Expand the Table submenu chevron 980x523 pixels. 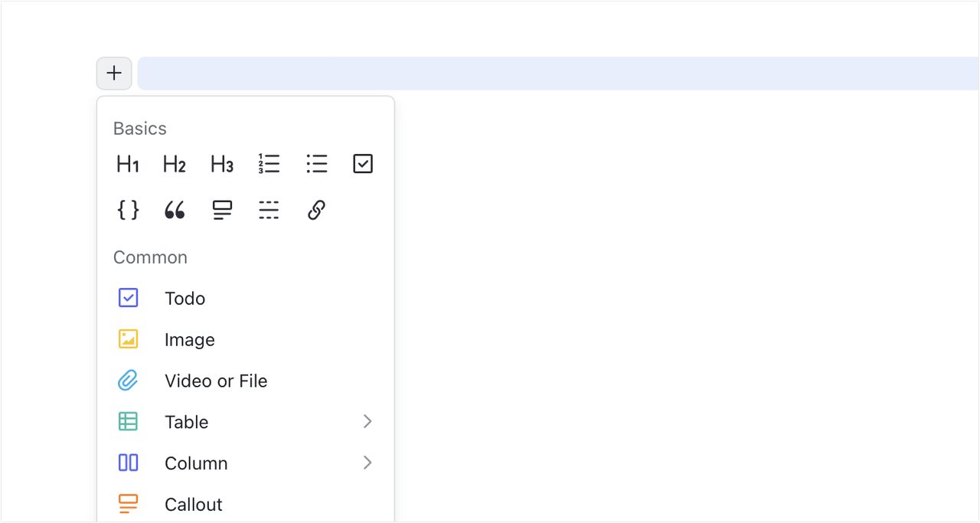(368, 421)
